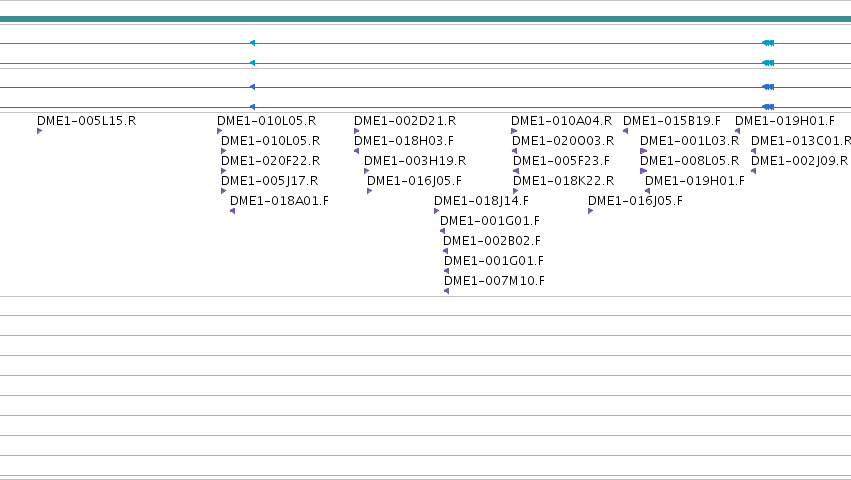The image size is (851, 480).
Task: Select the DME1-019H01.F label below DME1-008L05.R
Action: tap(695, 181)
